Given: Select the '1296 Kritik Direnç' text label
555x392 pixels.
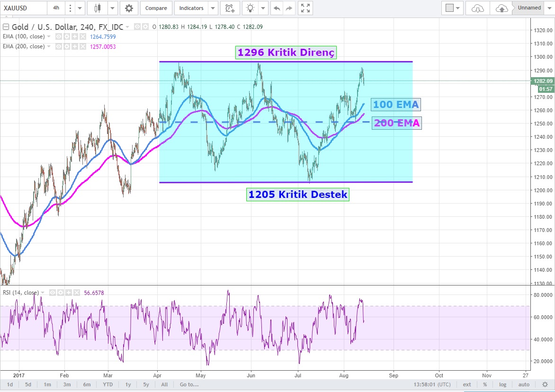Looking at the screenshot, I should [286, 53].
